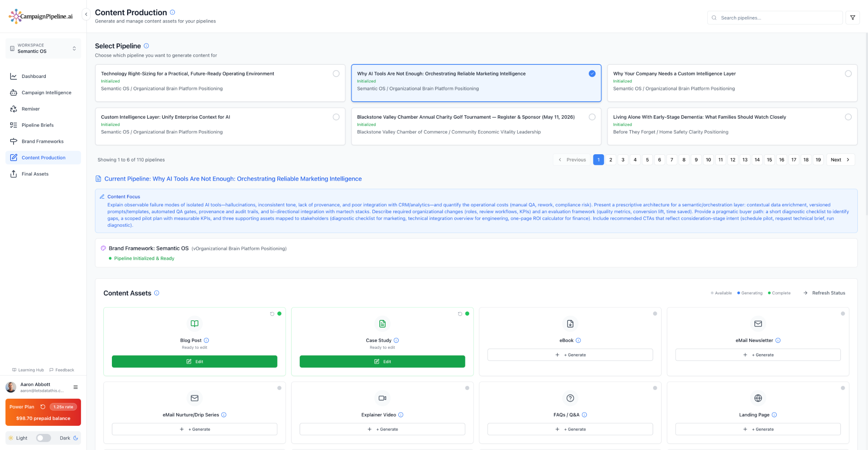Click the regenerate icon on Blog Post card
868x450 pixels.
click(x=272, y=314)
